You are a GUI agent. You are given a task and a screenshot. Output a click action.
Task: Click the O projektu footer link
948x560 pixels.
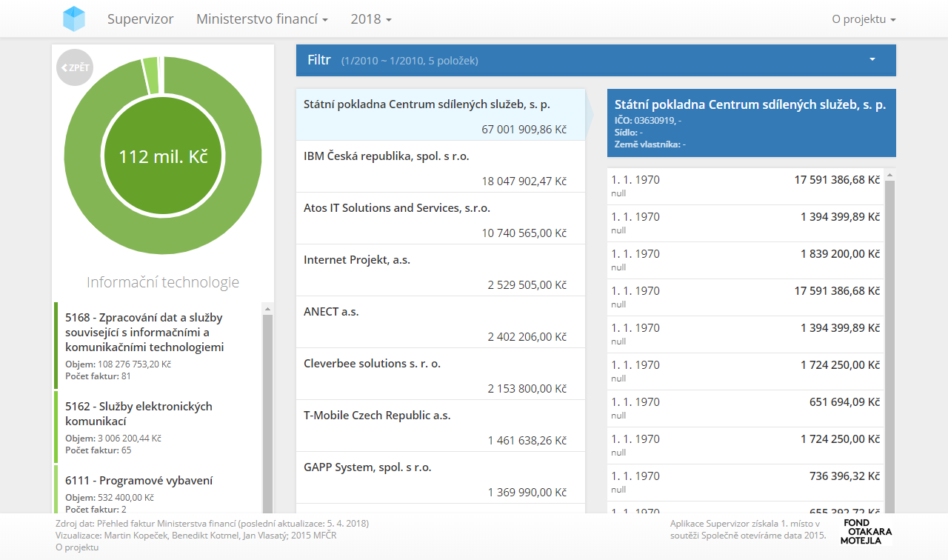(77, 547)
